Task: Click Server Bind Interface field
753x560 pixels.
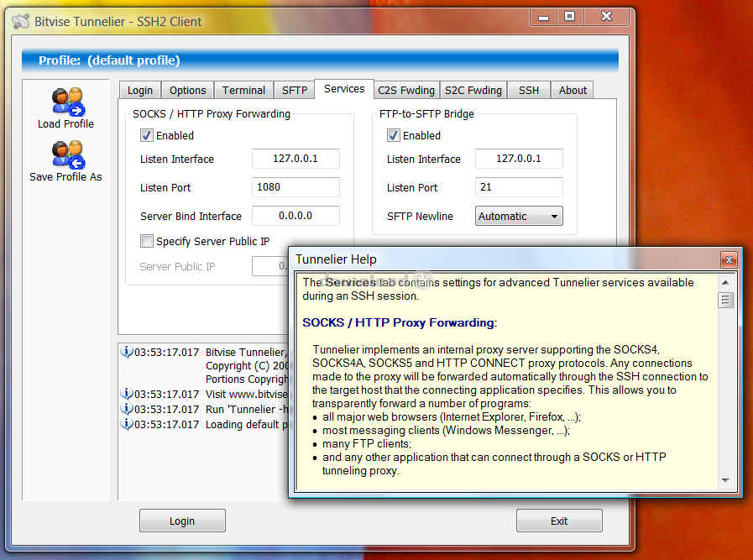Action: pyautogui.click(x=295, y=216)
